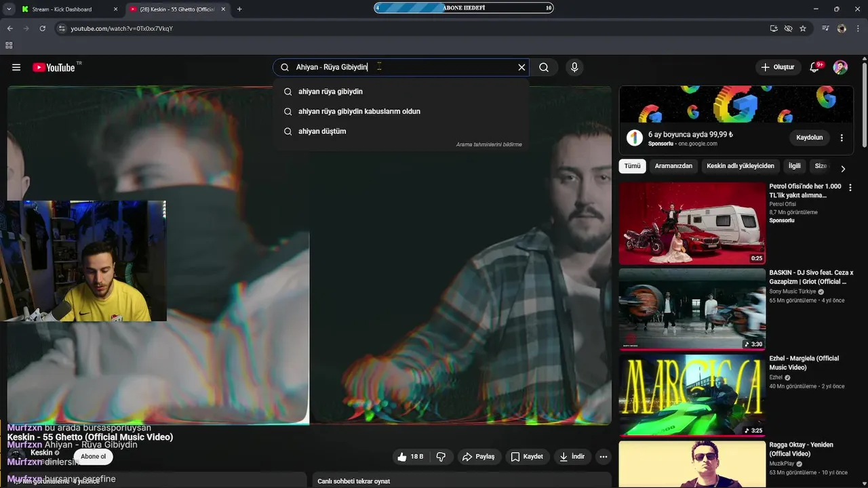The height and width of the screenshot is (488, 868).
Task: Install app icon in address bar
Action: (774, 28)
